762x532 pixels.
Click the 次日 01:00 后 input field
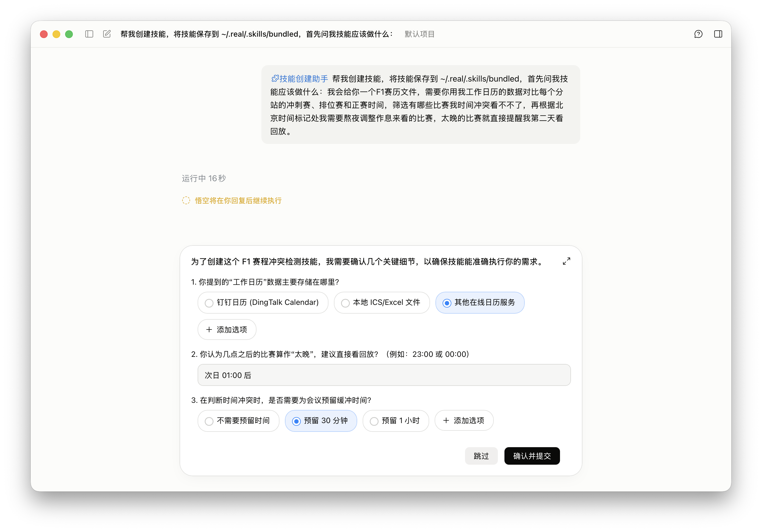[x=384, y=375]
